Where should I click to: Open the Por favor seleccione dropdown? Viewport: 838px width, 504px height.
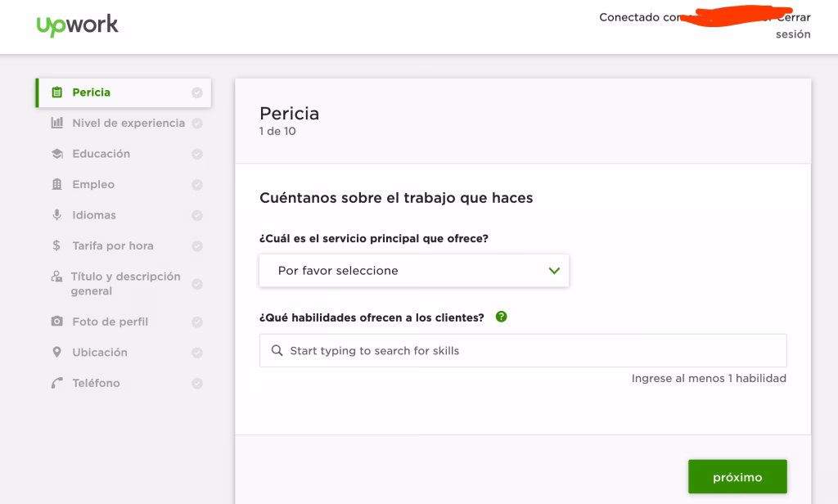tap(413, 270)
